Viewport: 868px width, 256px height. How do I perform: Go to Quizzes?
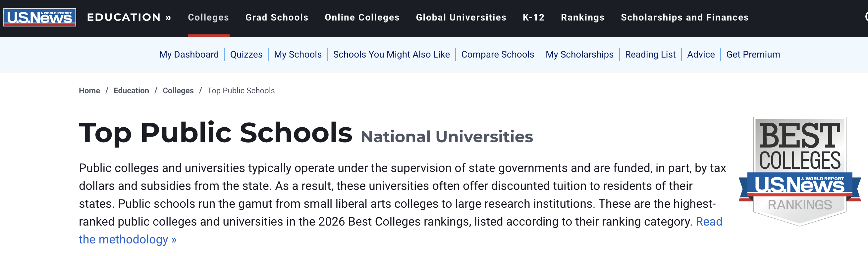(246, 54)
